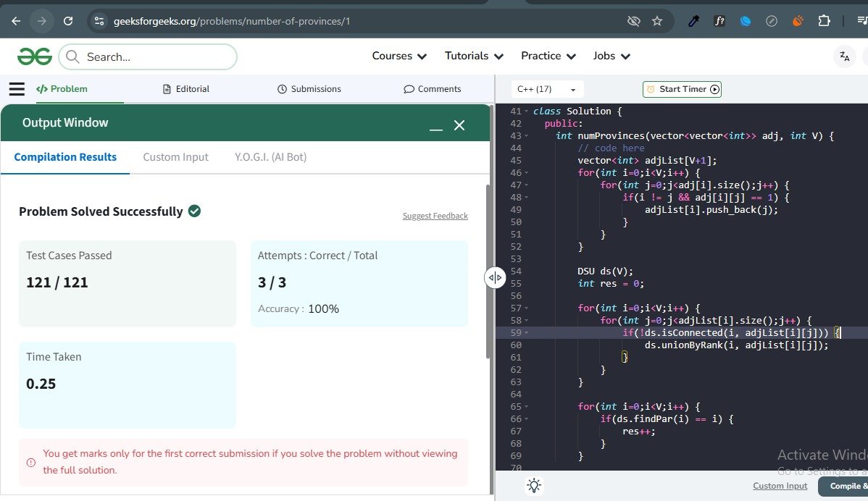Expand the Tutorials dropdown menu
The height and width of the screenshot is (501, 868).
474,56
